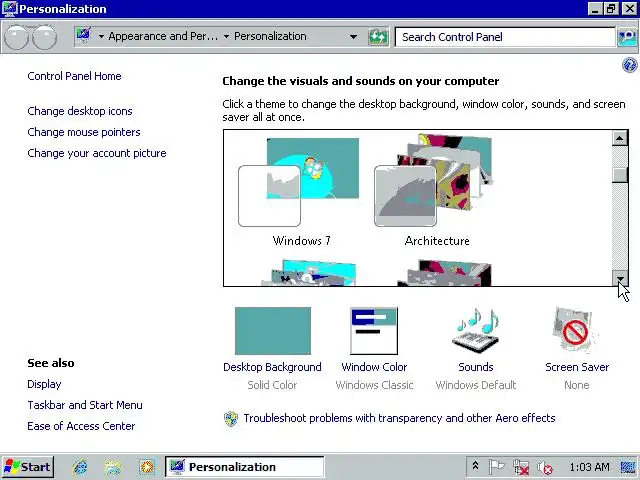Open the Window Color icon
The image size is (640, 480).
coord(374,331)
